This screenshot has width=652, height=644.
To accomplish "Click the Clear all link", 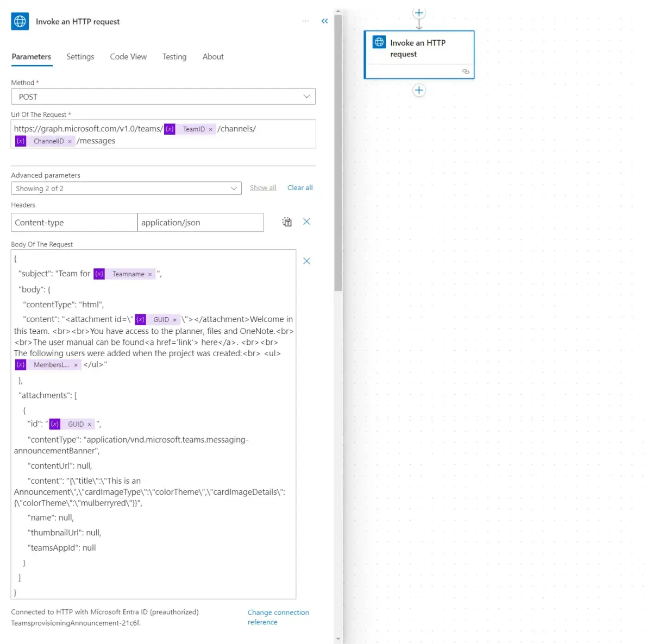I will tap(300, 188).
